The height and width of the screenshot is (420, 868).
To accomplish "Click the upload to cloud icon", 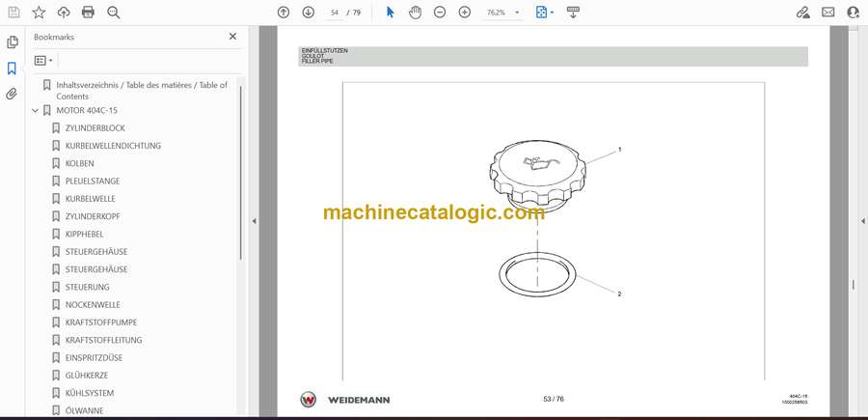I will tap(64, 13).
